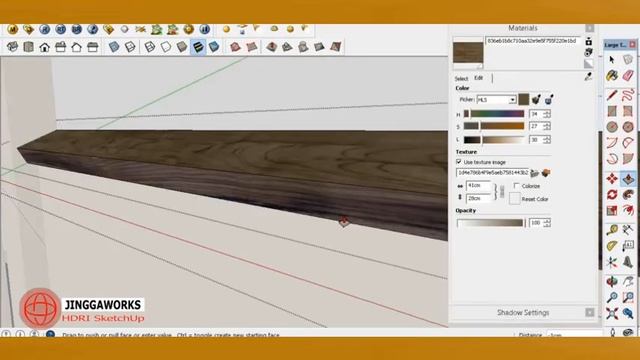Select the 3D Text tool

click(x=628, y=262)
